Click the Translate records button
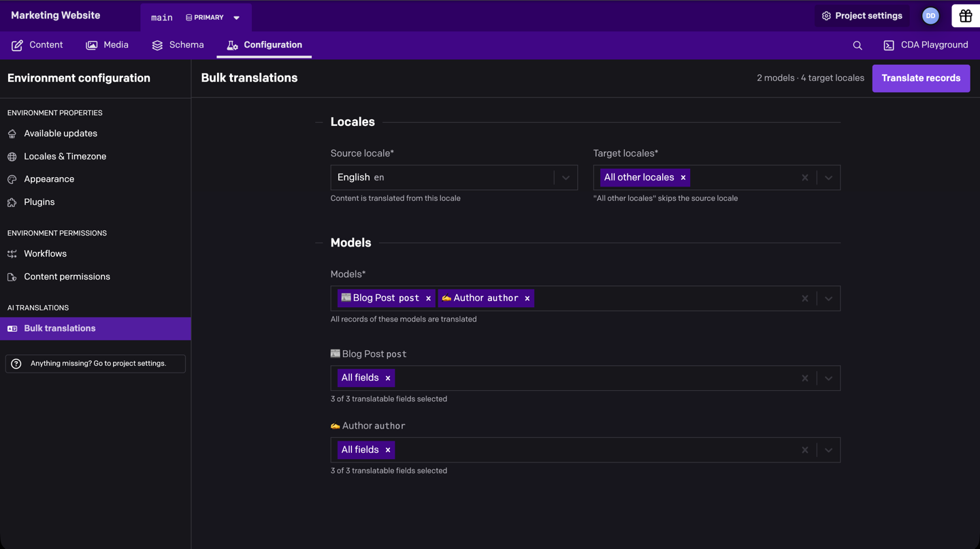This screenshot has height=549, width=980. 921,78
